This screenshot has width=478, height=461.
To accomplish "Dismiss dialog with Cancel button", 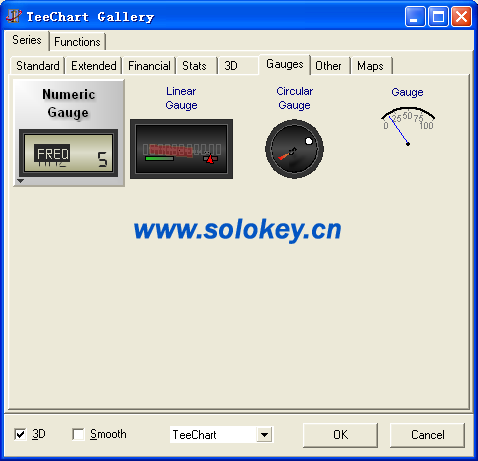I will point(427,435).
